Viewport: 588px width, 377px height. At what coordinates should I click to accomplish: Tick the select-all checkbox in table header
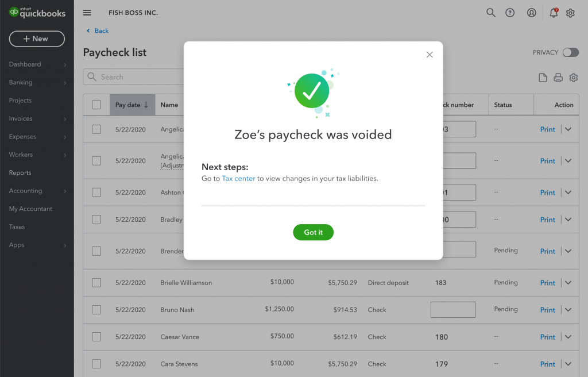pyautogui.click(x=96, y=105)
